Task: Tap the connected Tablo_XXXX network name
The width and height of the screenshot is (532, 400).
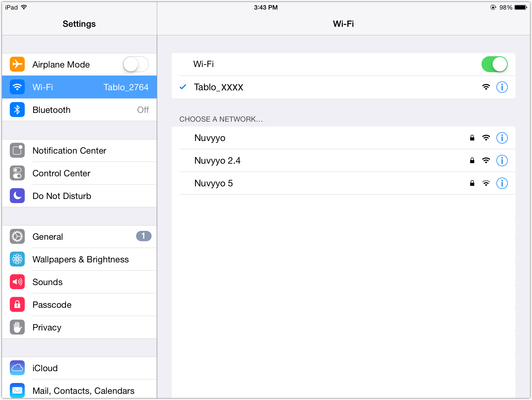Action: pos(219,87)
